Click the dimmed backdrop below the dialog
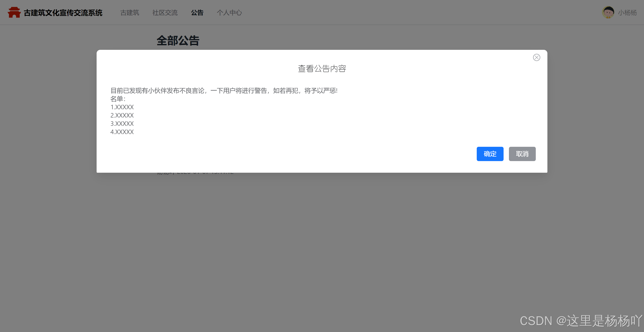The width and height of the screenshot is (644, 332). point(322,237)
